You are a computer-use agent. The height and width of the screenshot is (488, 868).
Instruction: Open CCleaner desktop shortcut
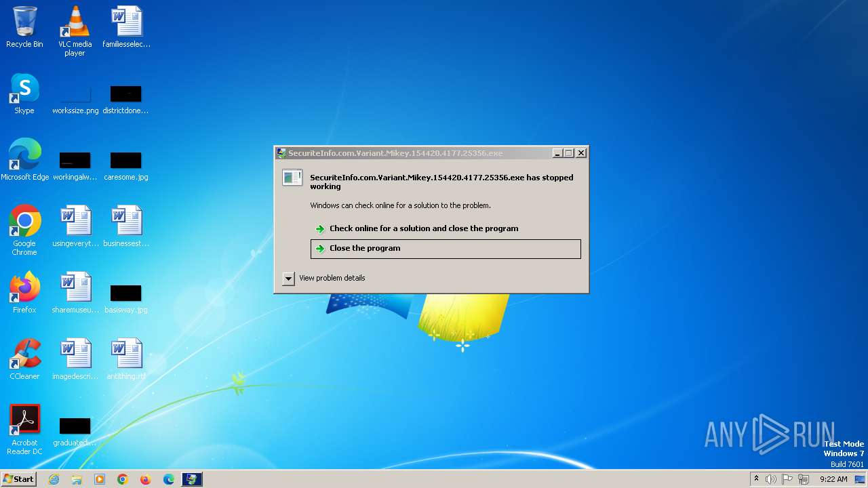(x=24, y=359)
